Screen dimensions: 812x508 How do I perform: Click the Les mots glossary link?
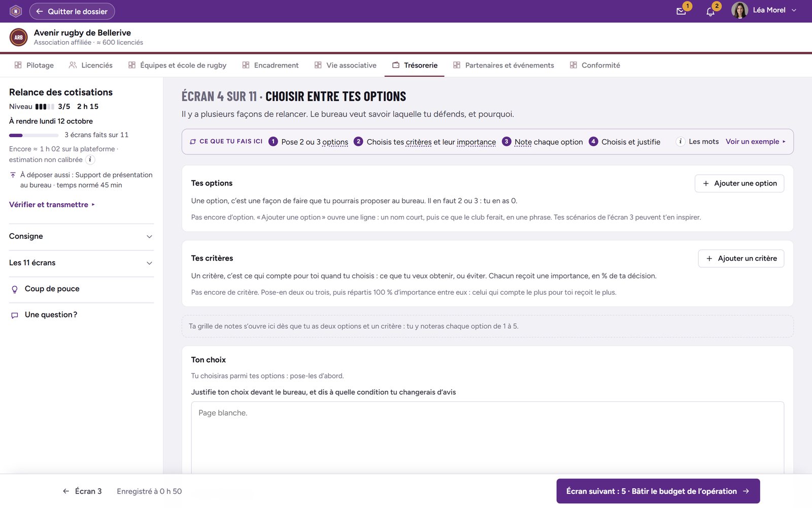pyautogui.click(x=703, y=142)
